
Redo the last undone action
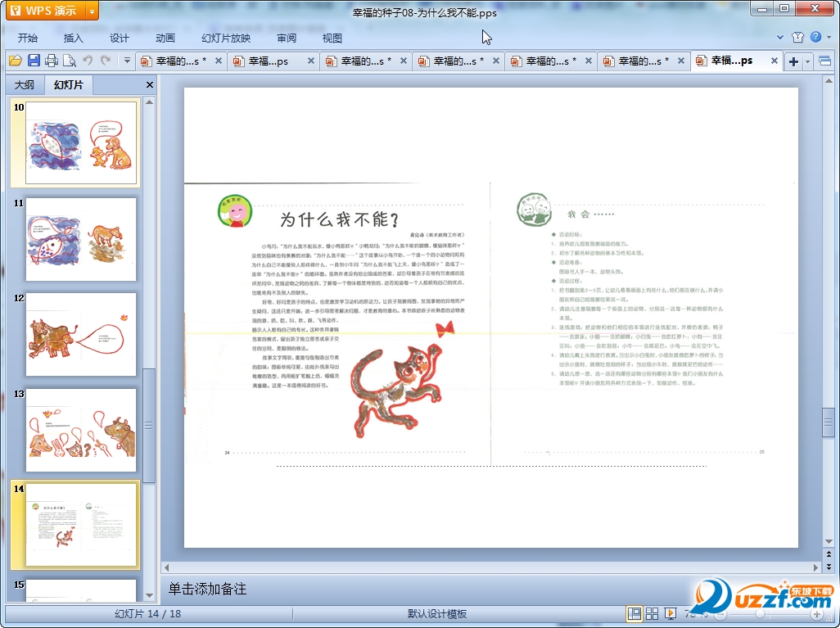pos(106,61)
